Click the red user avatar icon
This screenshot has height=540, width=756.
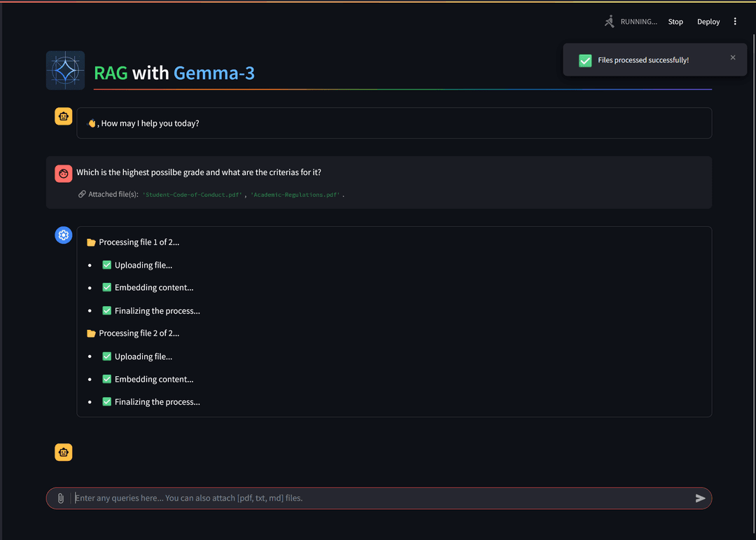pyautogui.click(x=64, y=174)
